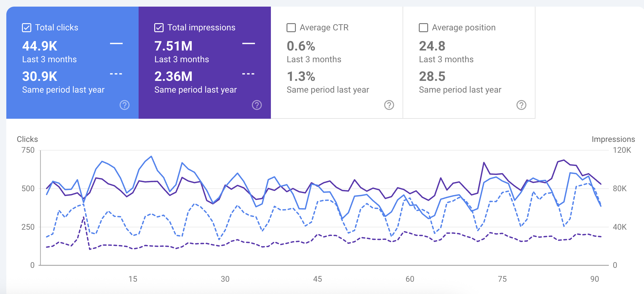Uncheck the Total clicks metric

click(x=26, y=27)
